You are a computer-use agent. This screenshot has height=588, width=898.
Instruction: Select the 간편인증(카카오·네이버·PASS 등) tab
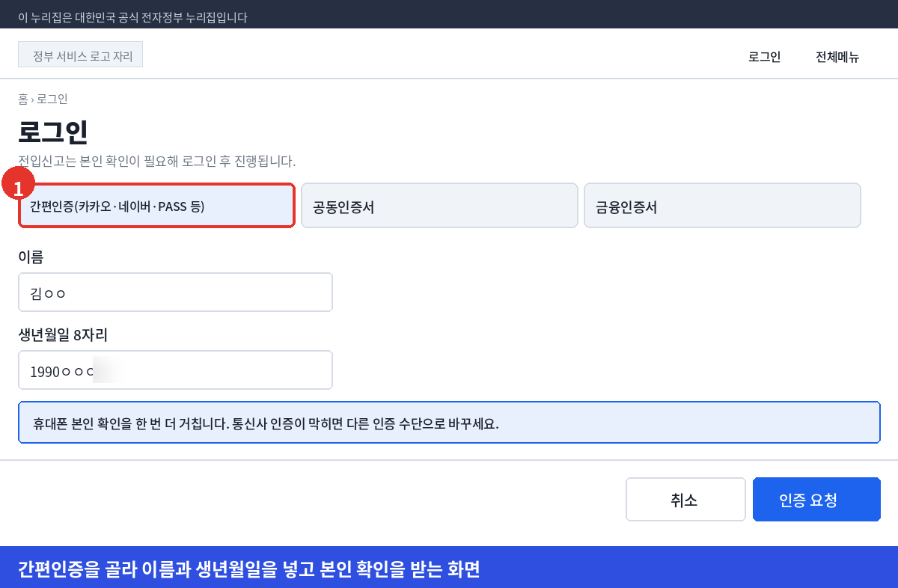tap(156, 206)
